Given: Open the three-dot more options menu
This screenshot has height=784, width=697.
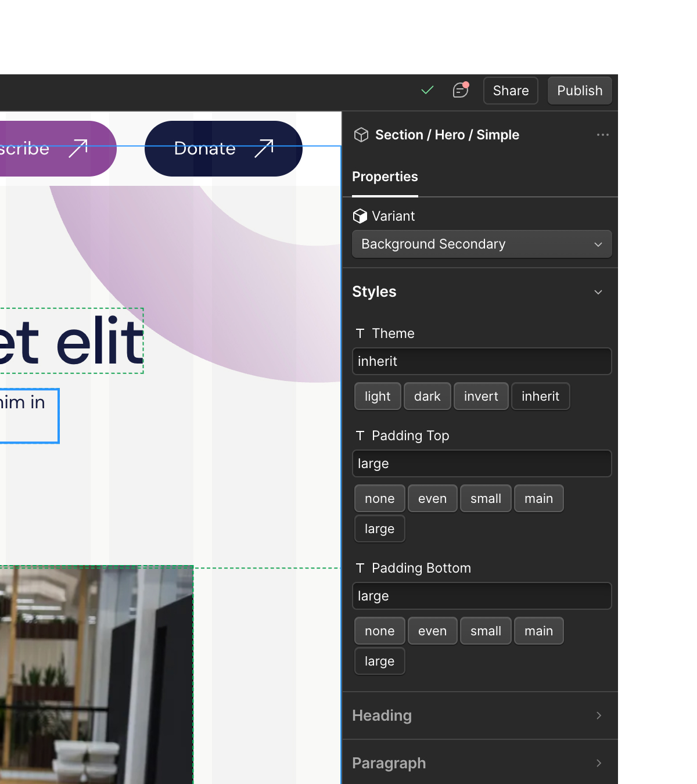Looking at the screenshot, I should (x=603, y=135).
